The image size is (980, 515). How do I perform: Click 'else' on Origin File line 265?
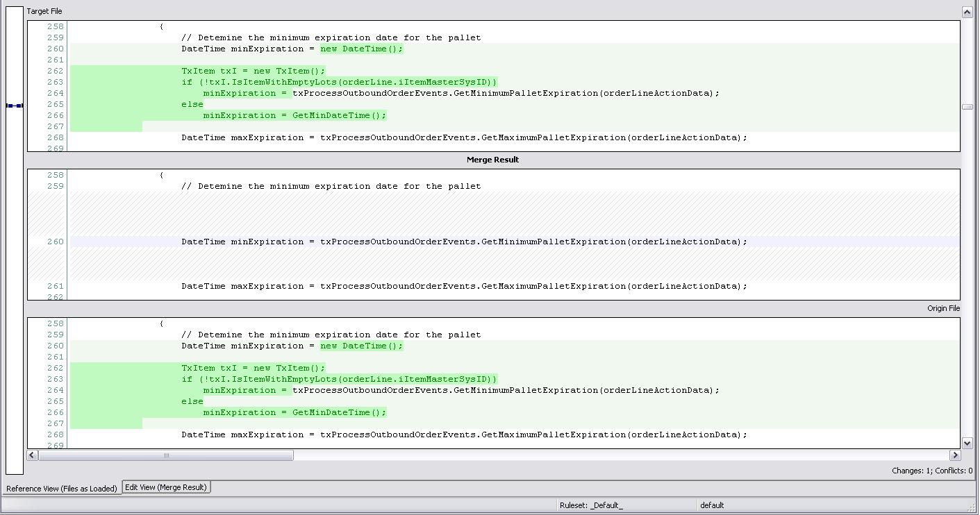[192, 401]
